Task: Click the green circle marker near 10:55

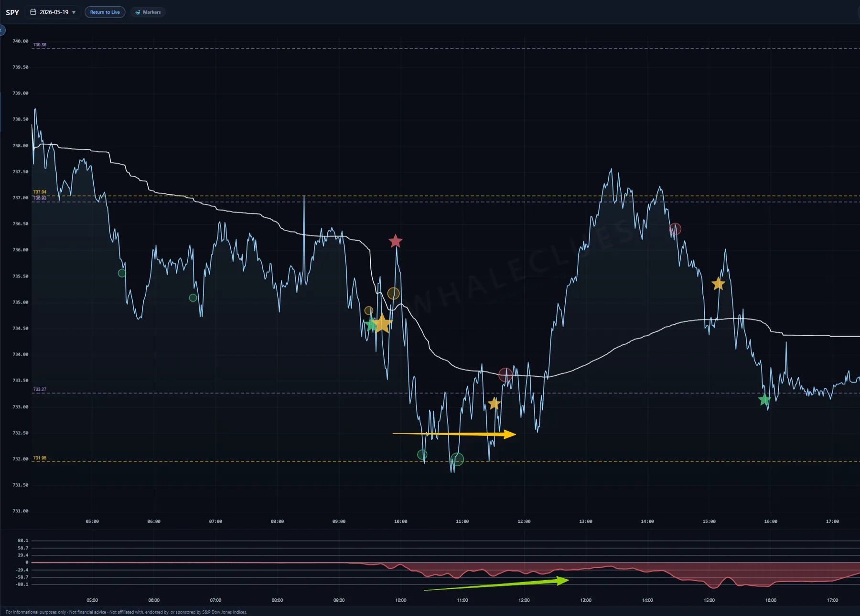Action: [x=457, y=459]
